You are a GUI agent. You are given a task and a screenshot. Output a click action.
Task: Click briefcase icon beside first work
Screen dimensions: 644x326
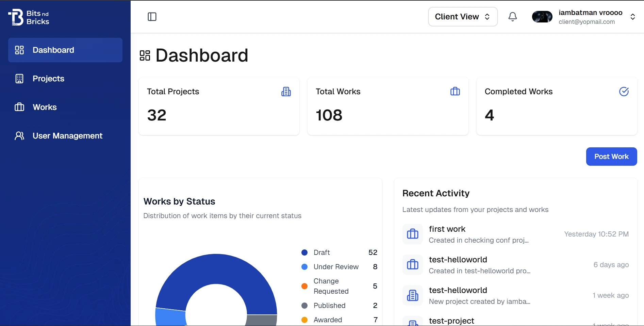pyautogui.click(x=412, y=234)
